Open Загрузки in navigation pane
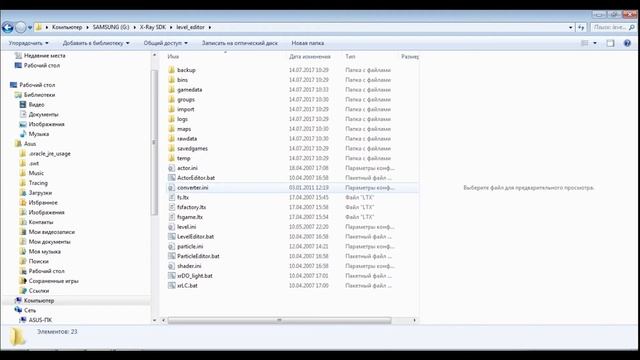The width and height of the screenshot is (640, 360). click(x=40, y=193)
